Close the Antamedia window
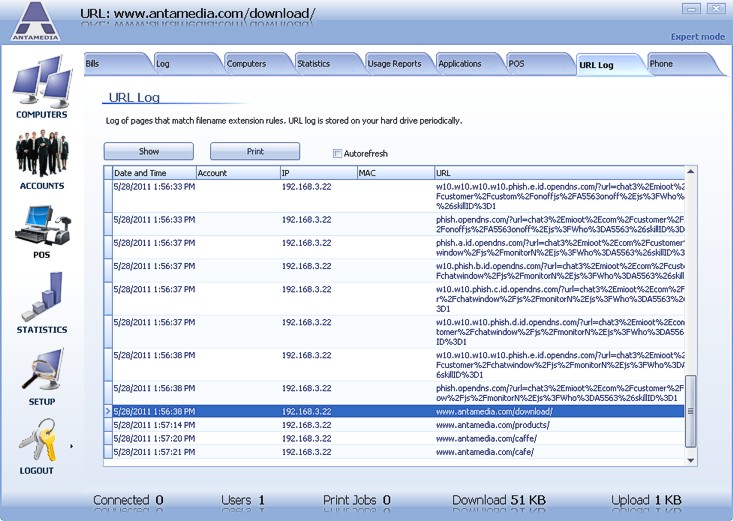Image resolution: width=733 pixels, height=521 pixels. [x=716, y=8]
